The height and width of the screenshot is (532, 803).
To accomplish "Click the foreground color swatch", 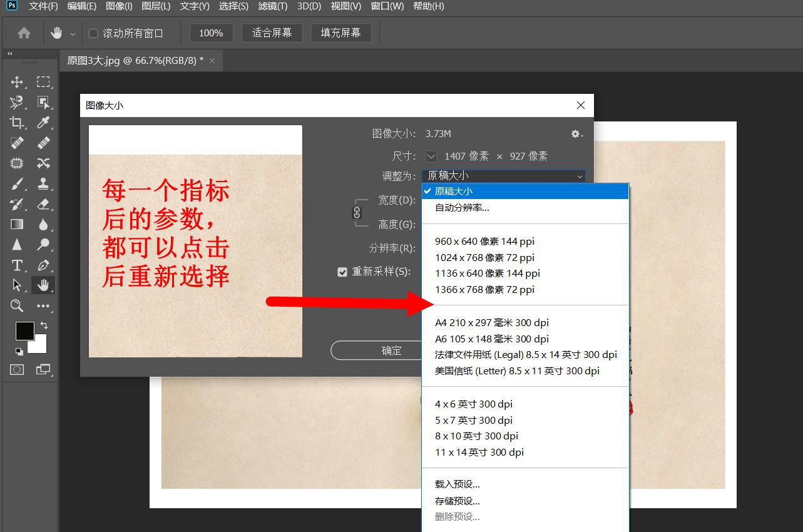I will (24, 330).
